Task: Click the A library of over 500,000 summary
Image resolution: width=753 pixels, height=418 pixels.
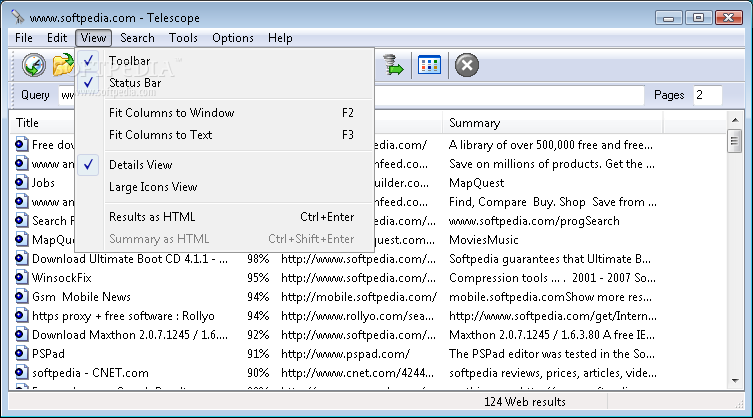Action: coord(551,145)
